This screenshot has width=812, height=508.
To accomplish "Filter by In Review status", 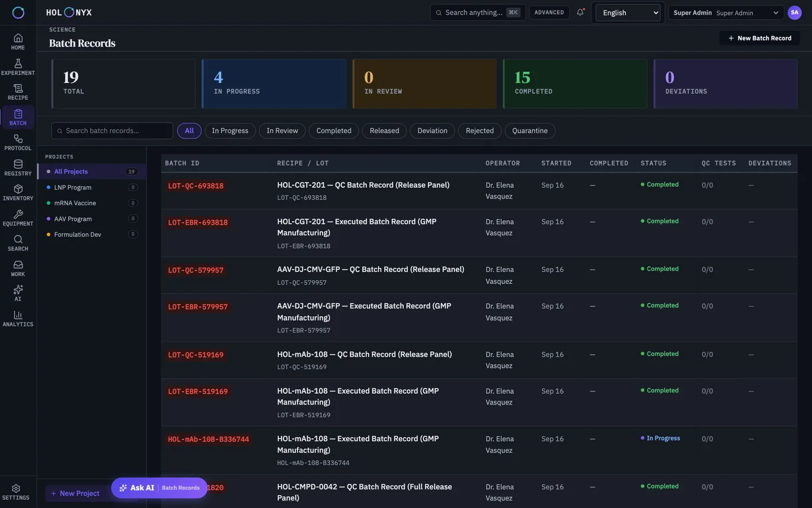I will 282,131.
